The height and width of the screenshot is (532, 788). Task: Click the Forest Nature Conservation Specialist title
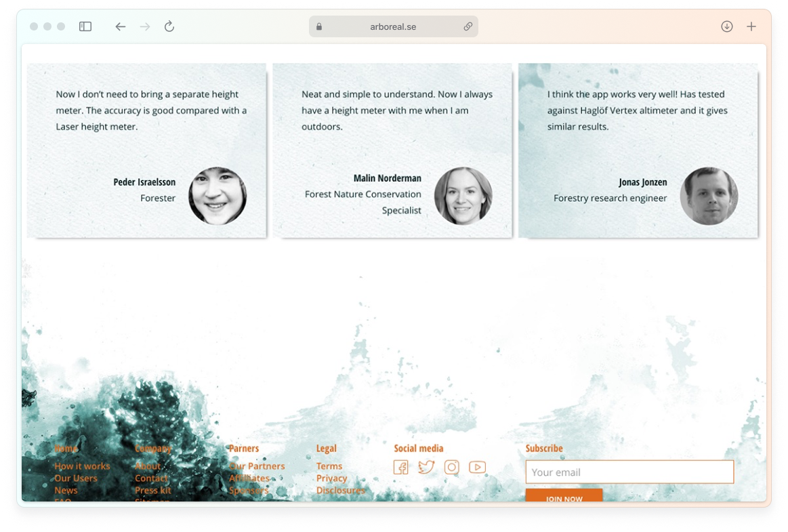pos(363,202)
